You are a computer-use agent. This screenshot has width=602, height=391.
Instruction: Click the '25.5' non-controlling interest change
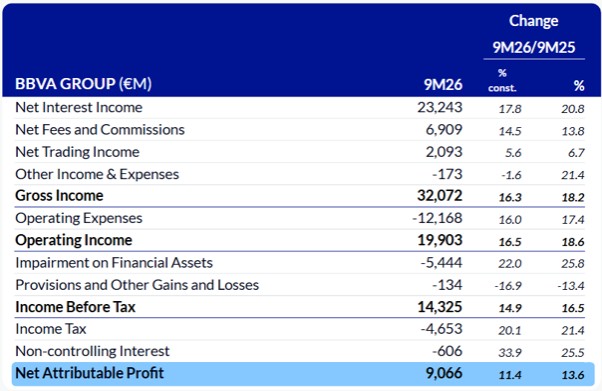point(573,353)
